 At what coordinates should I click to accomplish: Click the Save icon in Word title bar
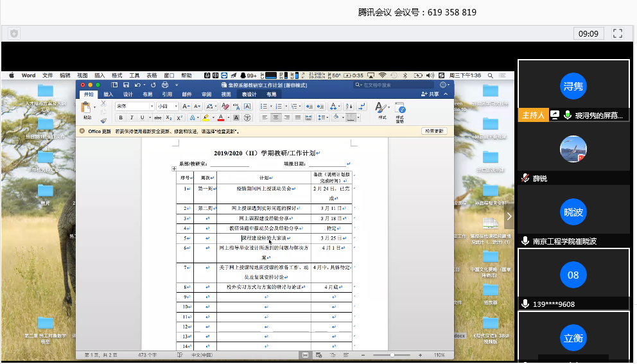pyautogui.click(x=127, y=85)
